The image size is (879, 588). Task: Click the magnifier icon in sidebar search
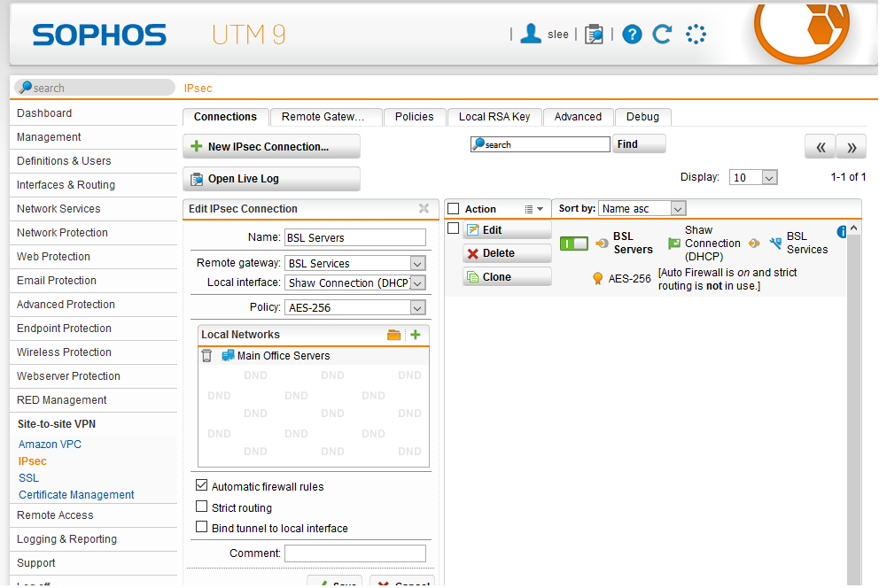[26, 87]
